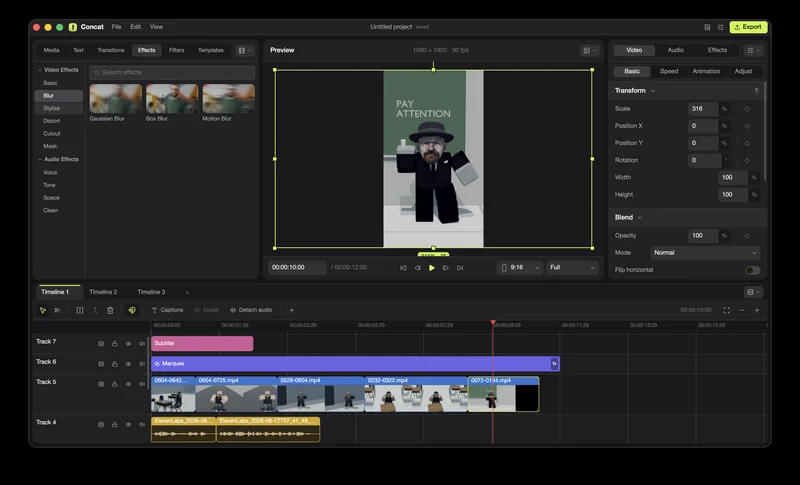Click the Search effects field

[172, 72]
